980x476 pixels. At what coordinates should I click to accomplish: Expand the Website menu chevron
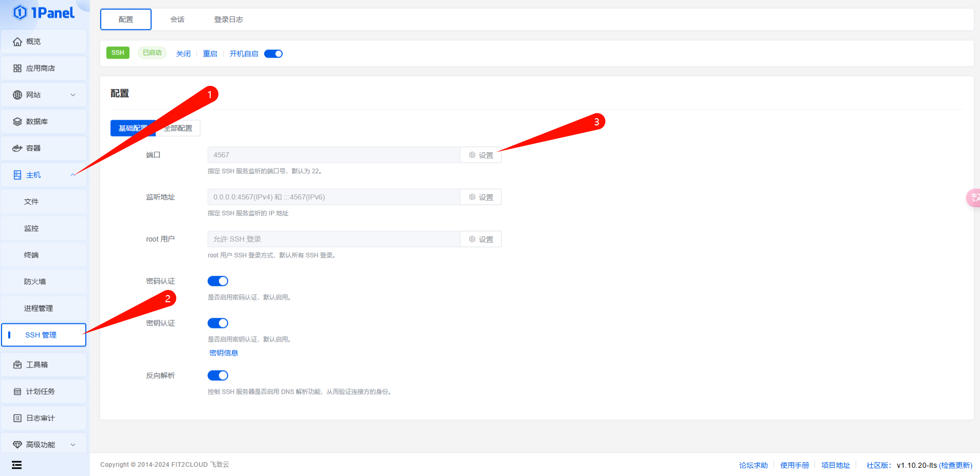click(x=73, y=95)
